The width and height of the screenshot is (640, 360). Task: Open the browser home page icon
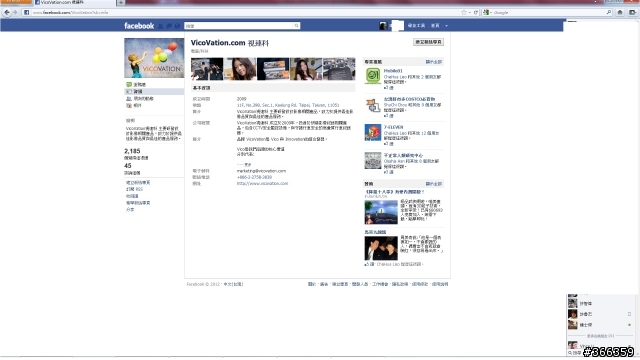[x=620, y=12]
